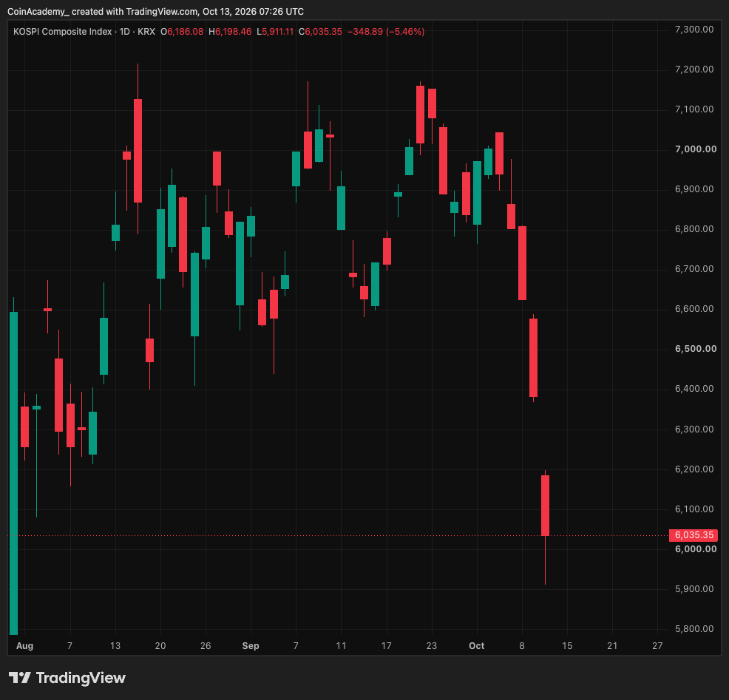Click the 21 date label on the time axis

click(x=612, y=645)
